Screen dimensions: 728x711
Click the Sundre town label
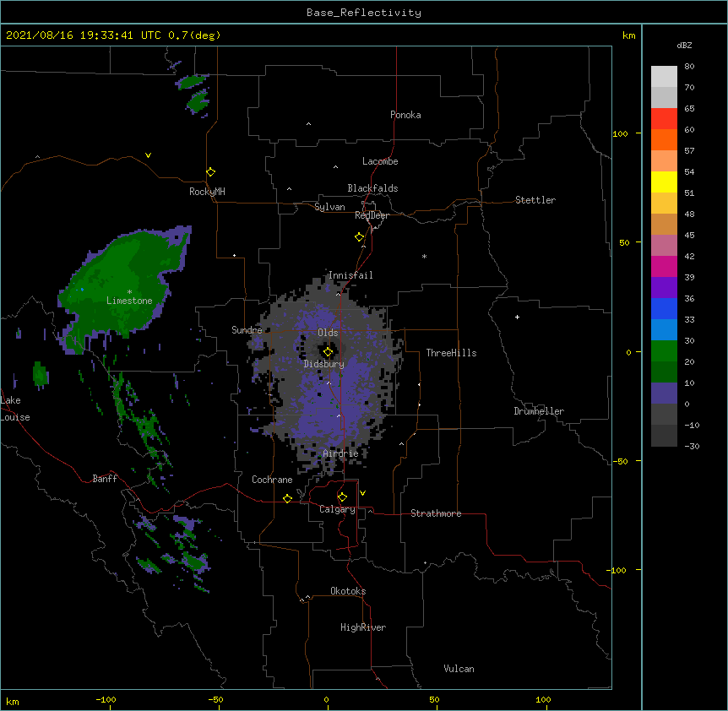pyautogui.click(x=247, y=330)
